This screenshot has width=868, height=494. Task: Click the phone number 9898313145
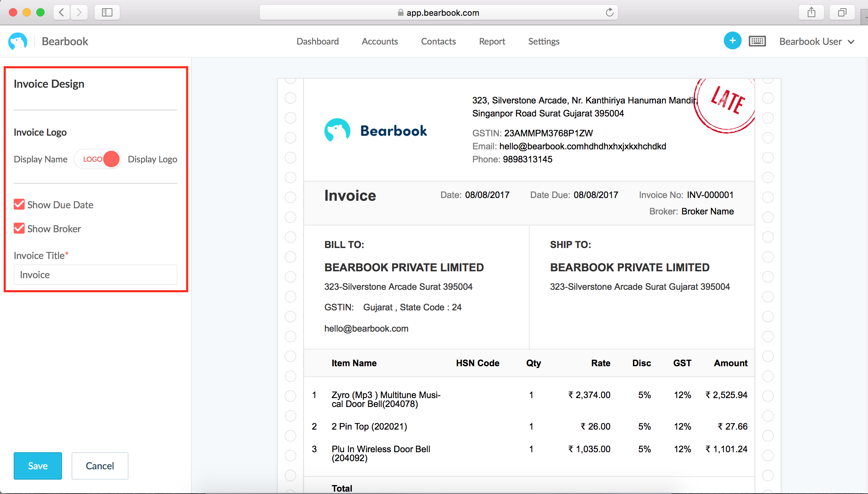click(x=528, y=159)
